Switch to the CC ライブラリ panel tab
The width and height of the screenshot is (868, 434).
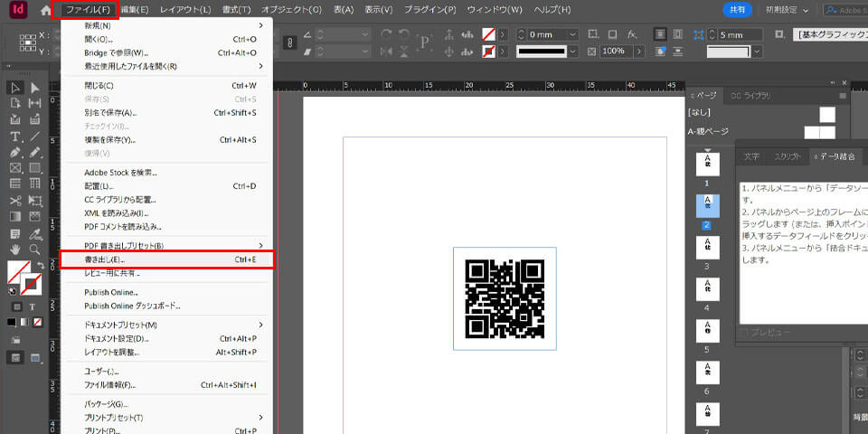(x=750, y=95)
